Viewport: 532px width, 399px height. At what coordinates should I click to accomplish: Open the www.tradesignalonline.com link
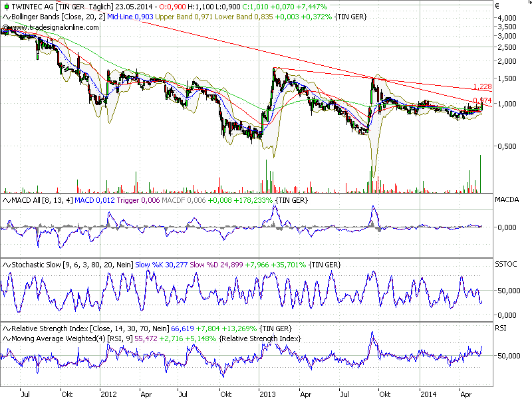(x=54, y=27)
